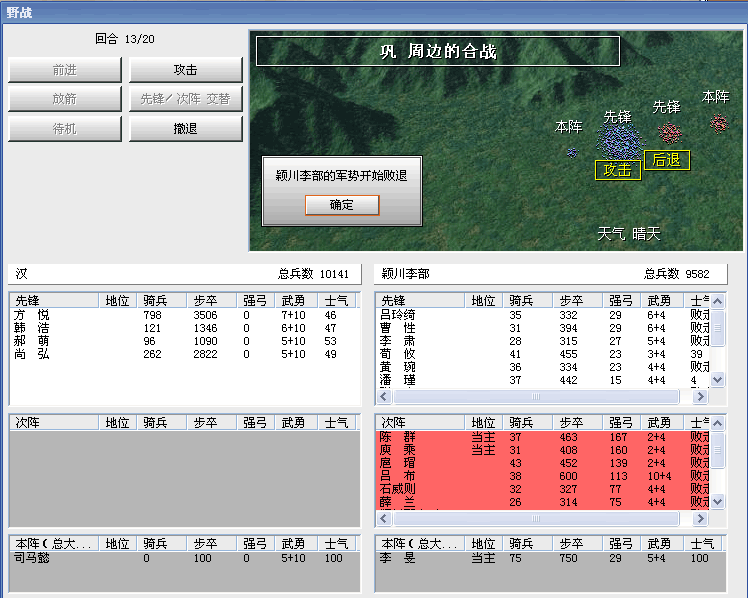
Task: Confirm the dialog with 确定
Action: 342,205
